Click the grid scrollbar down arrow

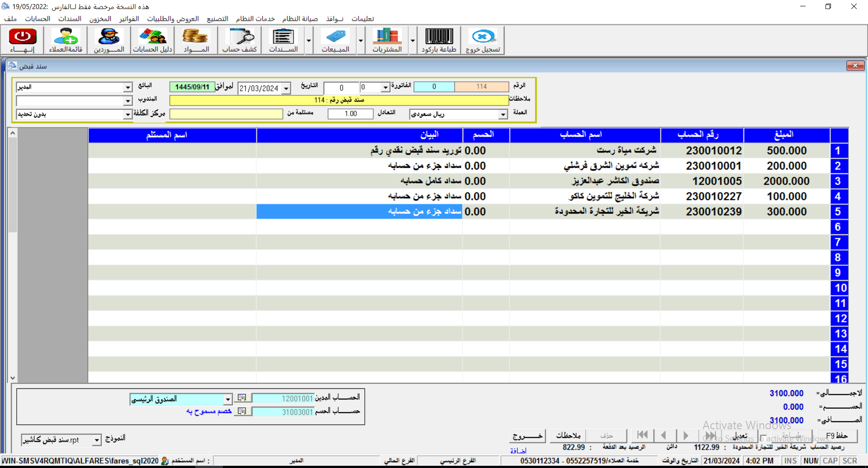click(x=13, y=378)
